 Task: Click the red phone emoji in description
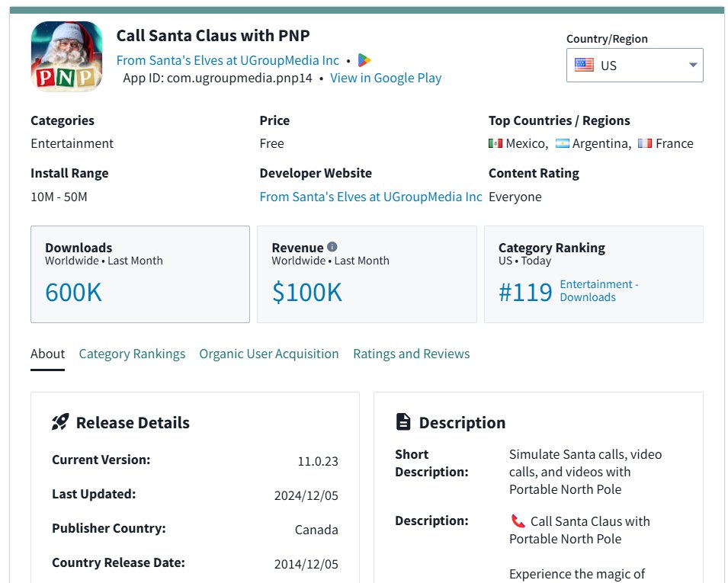tap(518, 521)
